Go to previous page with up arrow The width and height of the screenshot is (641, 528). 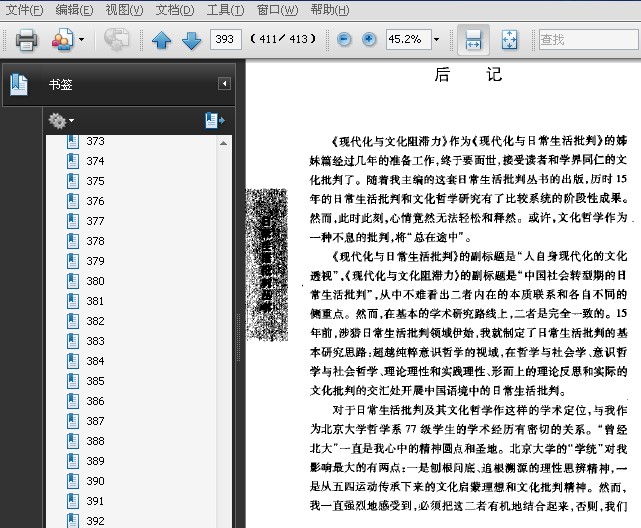click(162, 40)
